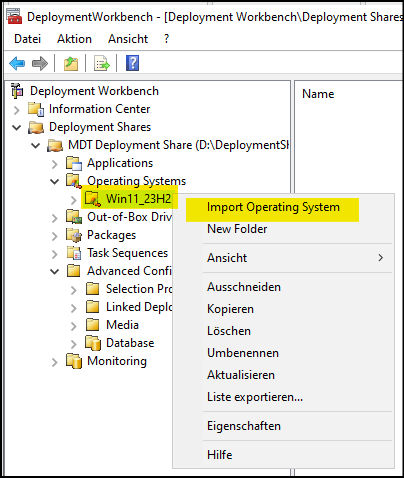Select the Packages node icon
Image resolution: width=404 pixels, height=478 pixels.
pos(74,235)
